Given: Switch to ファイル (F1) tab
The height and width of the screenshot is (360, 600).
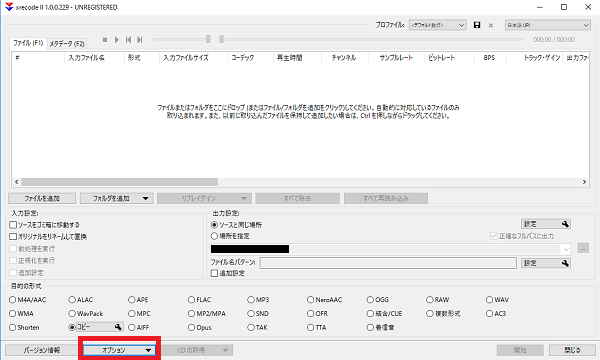Looking at the screenshot, I should pos(28,43).
